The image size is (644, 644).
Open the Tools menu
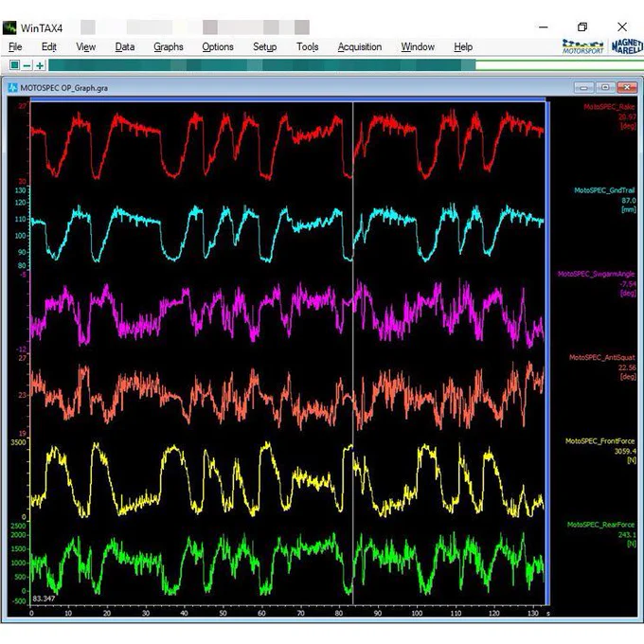(307, 46)
